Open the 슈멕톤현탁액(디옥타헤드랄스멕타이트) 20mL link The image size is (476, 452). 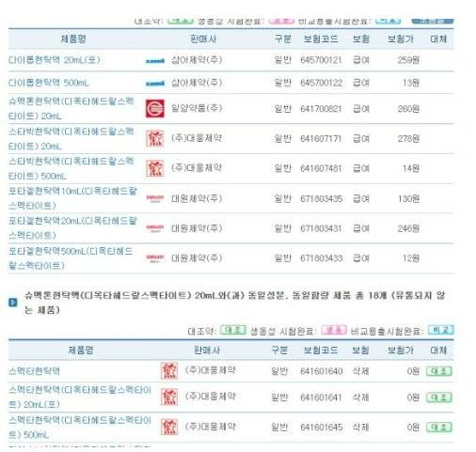pyautogui.click(x=71, y=109)
